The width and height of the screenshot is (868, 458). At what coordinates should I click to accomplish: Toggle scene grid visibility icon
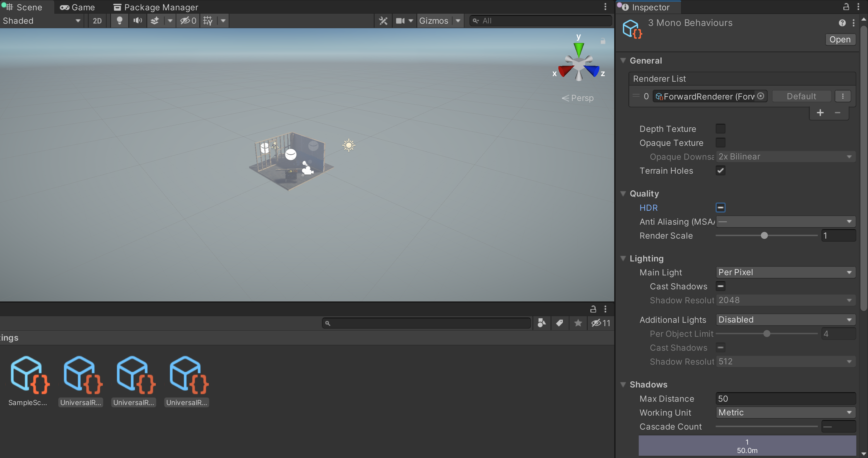click(208, 21)
